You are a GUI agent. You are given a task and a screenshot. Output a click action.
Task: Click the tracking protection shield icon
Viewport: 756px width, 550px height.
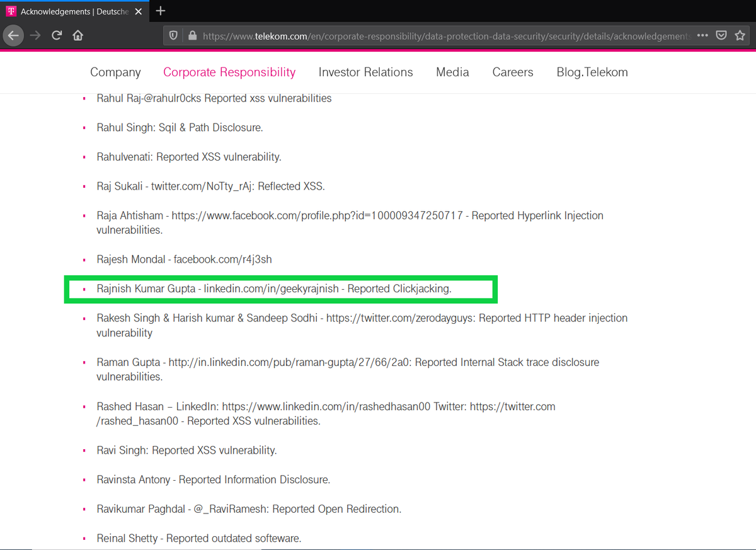click(174, 36)
